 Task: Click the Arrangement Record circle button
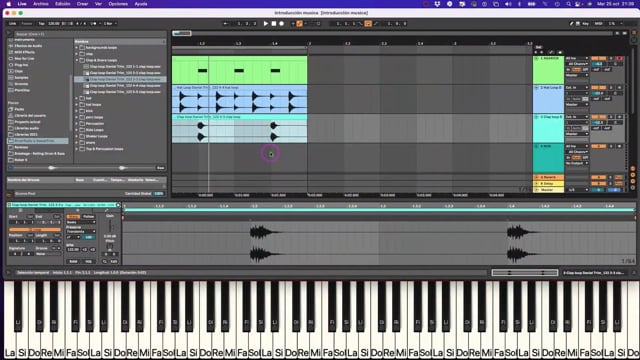[281, 24]
